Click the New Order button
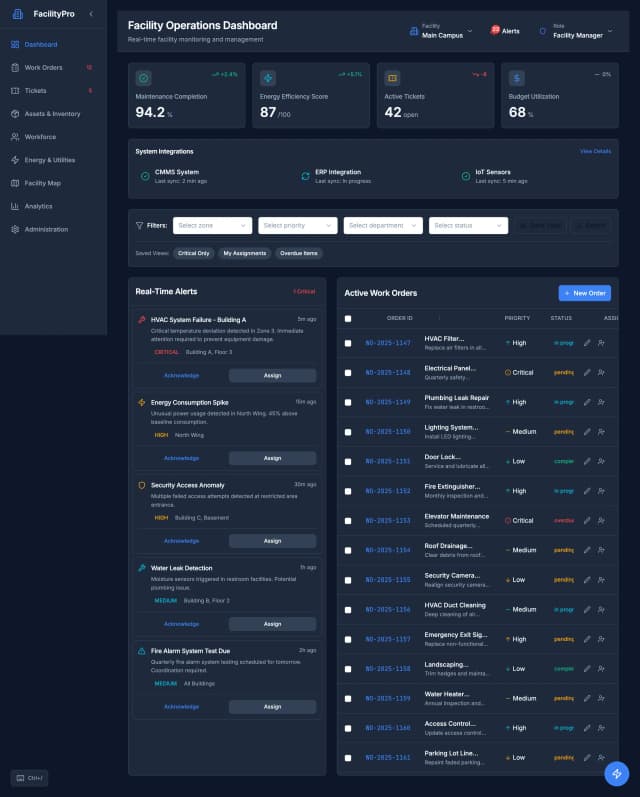Viewport: 640px width, 797px height. (x=584, y=293)
